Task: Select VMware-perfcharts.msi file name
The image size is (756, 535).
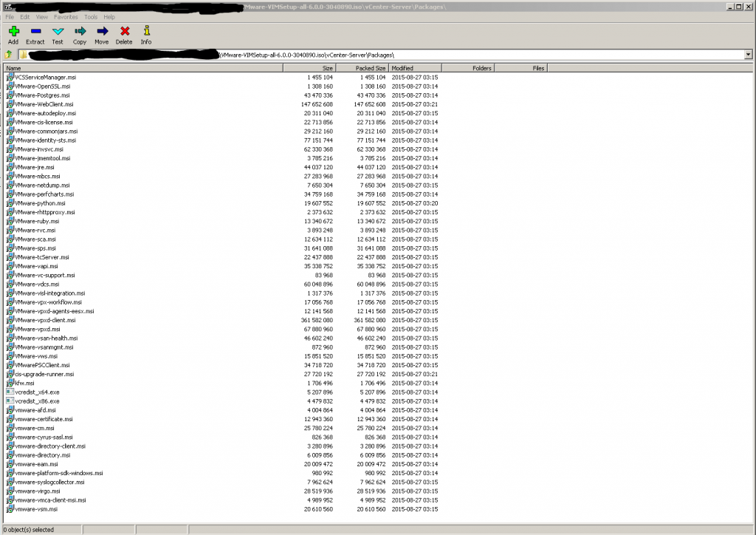Action: [44, 194]
